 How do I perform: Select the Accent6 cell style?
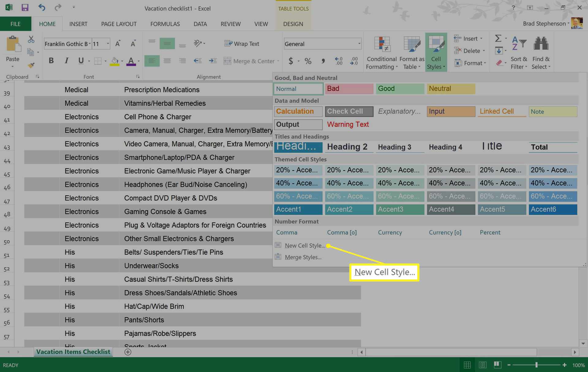(x=553, y=209)
